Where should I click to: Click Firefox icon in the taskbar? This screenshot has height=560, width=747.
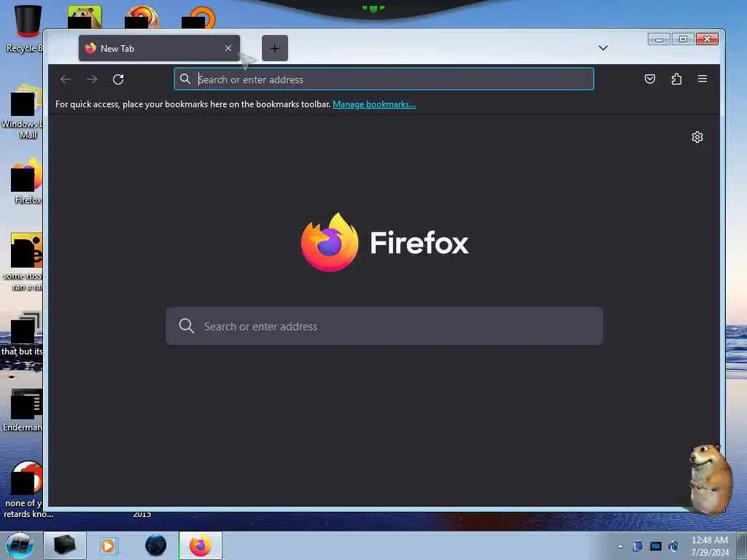201,545
